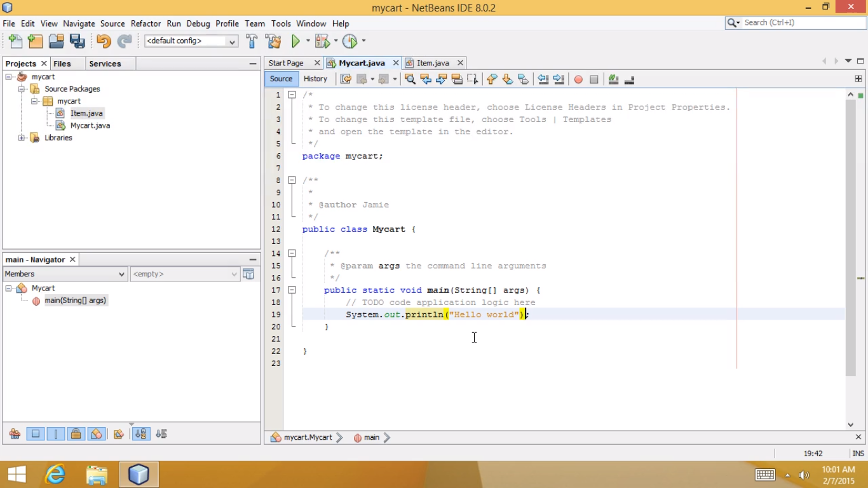Click the main breadcrumb item
The height and width of the screenshot is (488, 868).
point(372,437)
